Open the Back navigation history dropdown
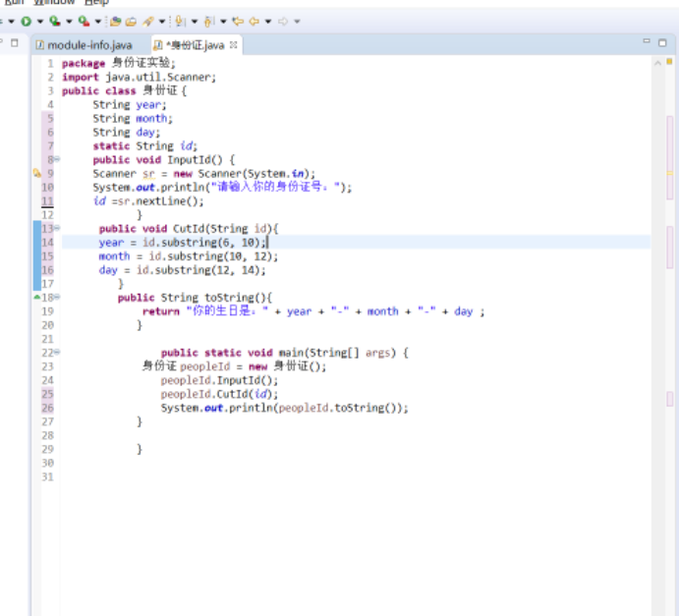 [x=268, y=21]
